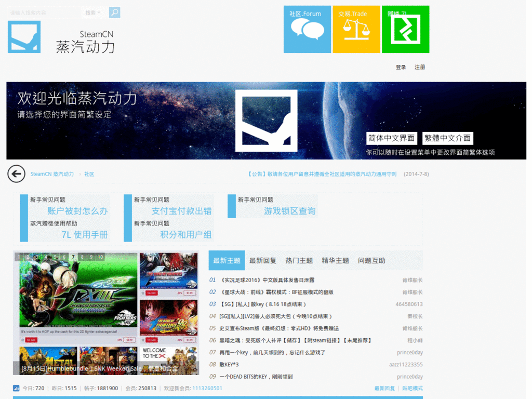Open the 交易.Trade scales tile
Viewport: 532px width, 399px height.
(x=356, y=29)
